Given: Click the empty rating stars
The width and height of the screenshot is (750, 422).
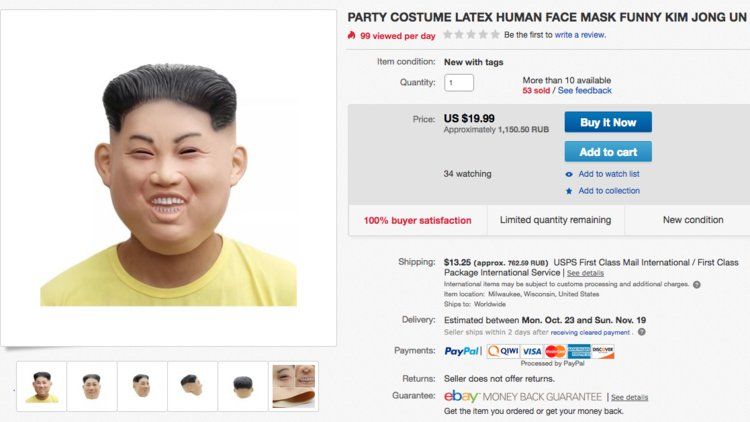Looking at the screenshot, I should [471, 35].
